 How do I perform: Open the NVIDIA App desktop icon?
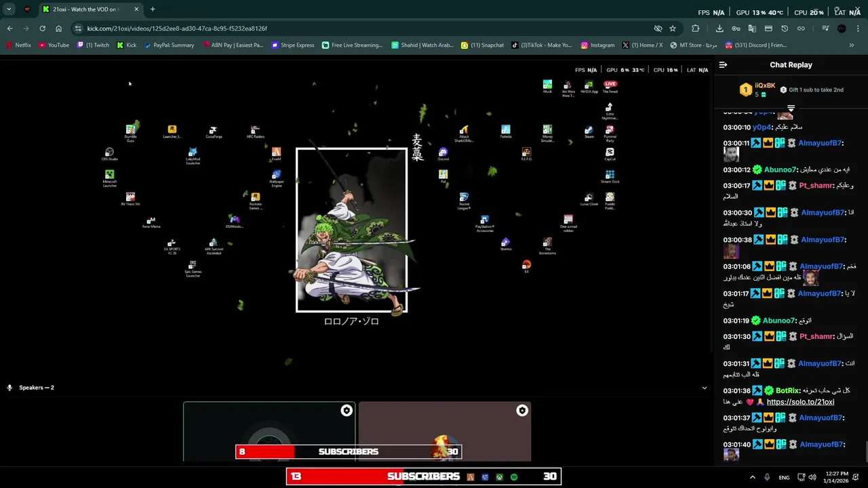(589, 87)
